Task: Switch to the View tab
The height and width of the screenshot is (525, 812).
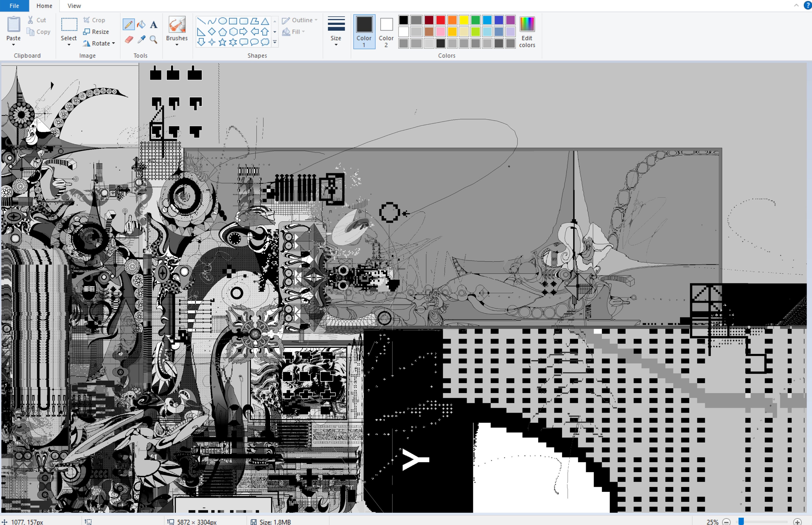Action: (x=74, y=6)
